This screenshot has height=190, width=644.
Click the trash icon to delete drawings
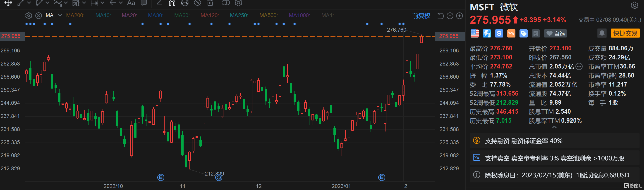[x=210, y=3]
